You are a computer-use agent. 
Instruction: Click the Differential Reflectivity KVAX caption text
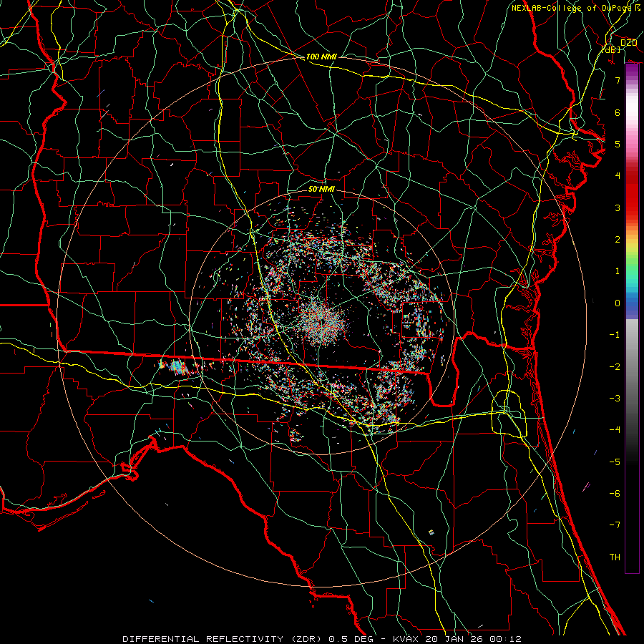click(322, 639)
